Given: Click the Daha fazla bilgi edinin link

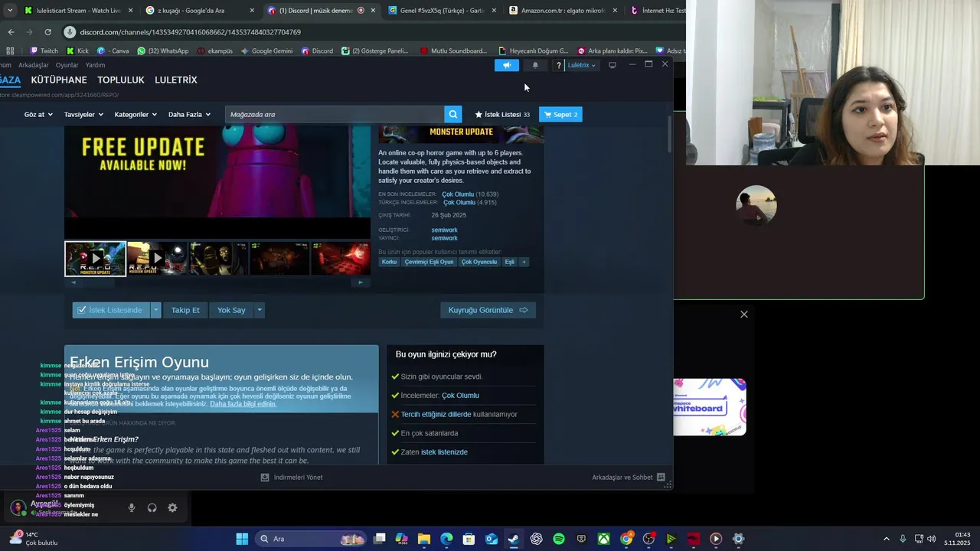Looking at the screenshot, I should pyautogui.click(x=243, y=403).
